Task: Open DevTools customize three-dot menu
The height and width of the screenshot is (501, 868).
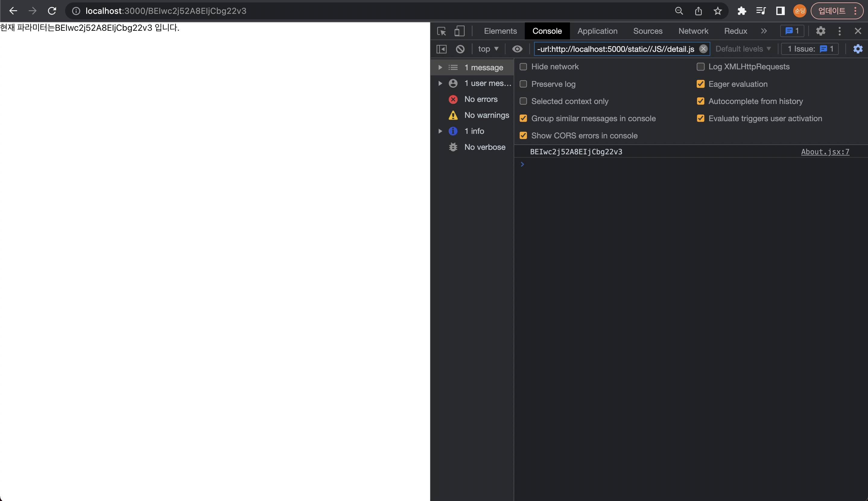Action: 839,31
